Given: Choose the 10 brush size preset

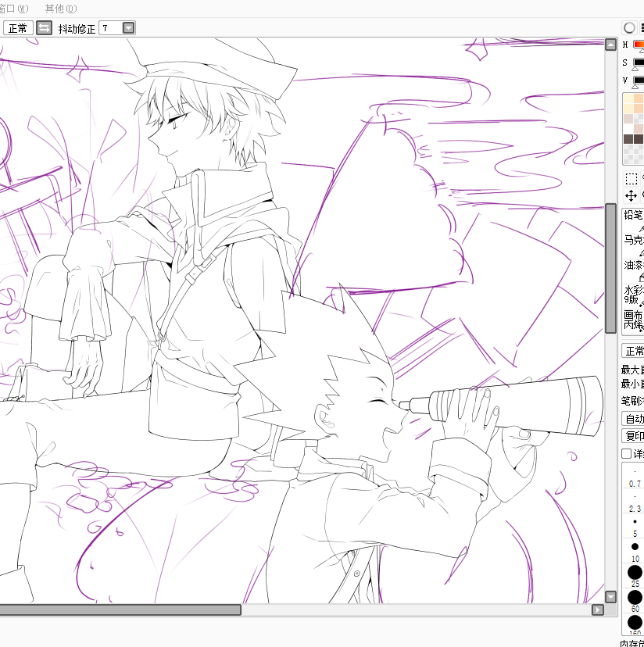Looking at the screenshot, I should [635, 551].
